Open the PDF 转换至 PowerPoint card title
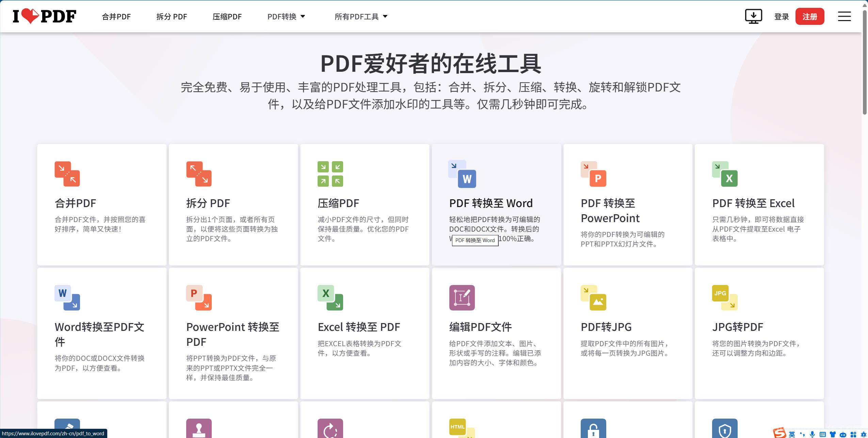868x438 pixels. tap(610, 210)
